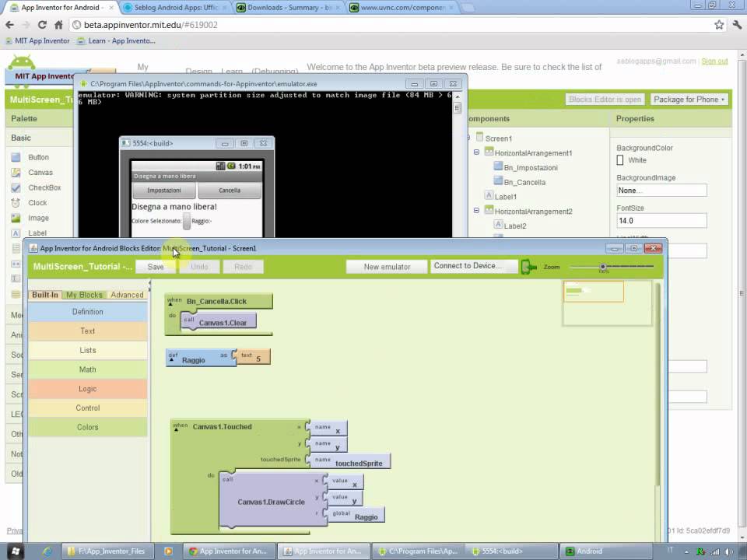Collapse Canvas1.Touched block triangle
This screenshot has width=747, height=560.
click(176, 429)
